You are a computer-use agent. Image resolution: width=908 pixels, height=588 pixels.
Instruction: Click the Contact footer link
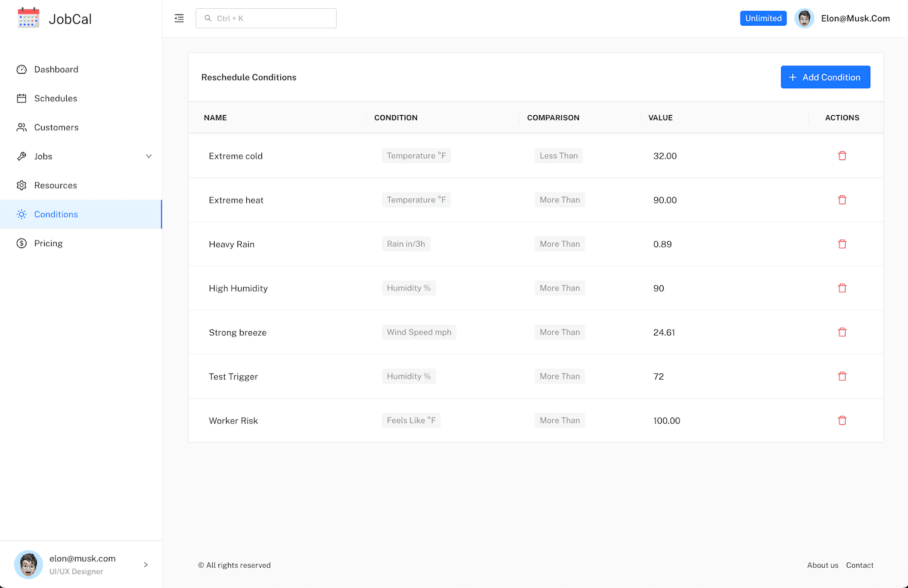(x=860, y=565)
